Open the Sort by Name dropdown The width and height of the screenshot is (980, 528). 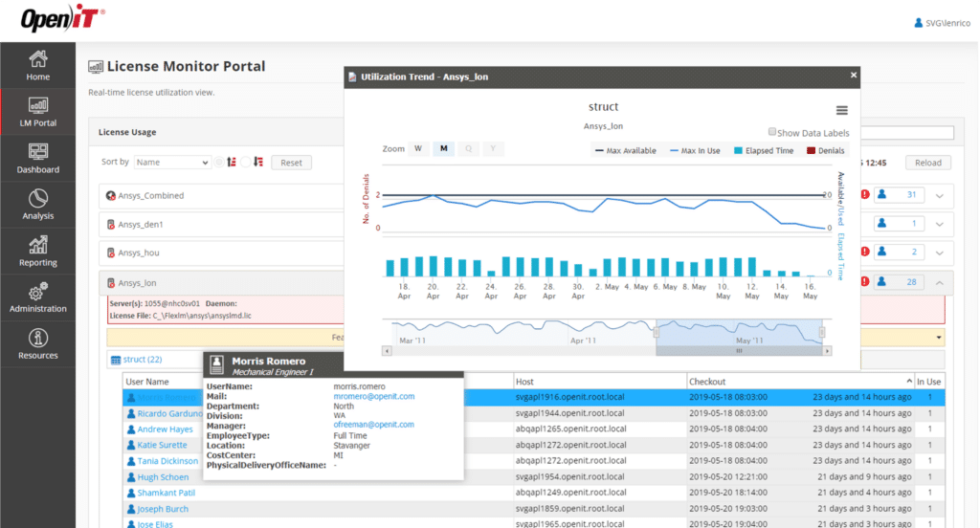[x=172, y=163]
